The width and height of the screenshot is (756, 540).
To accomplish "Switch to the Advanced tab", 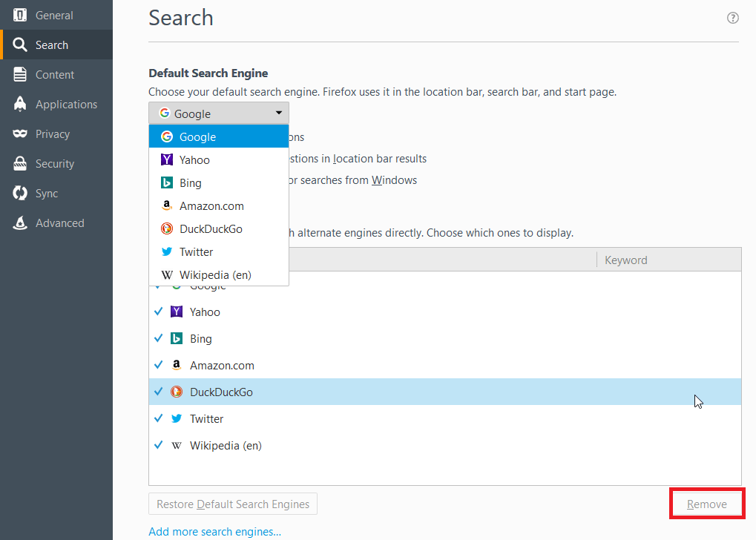I will [x=56, y=223].
